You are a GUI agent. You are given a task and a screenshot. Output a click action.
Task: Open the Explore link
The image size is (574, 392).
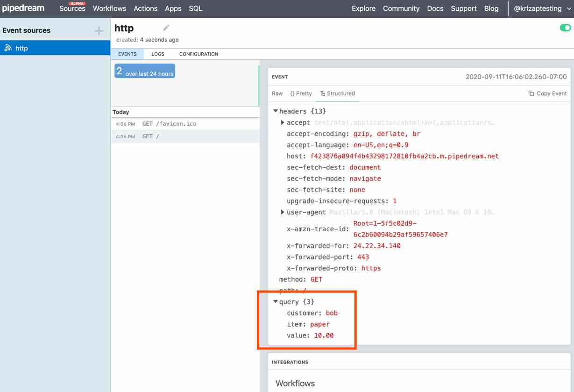click(x=363, y=8)
